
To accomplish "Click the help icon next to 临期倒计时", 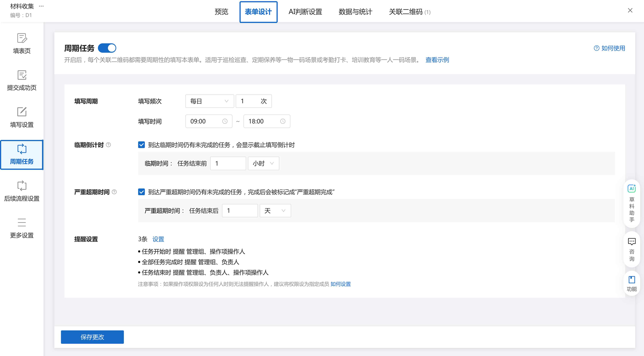I will [108, 145].
